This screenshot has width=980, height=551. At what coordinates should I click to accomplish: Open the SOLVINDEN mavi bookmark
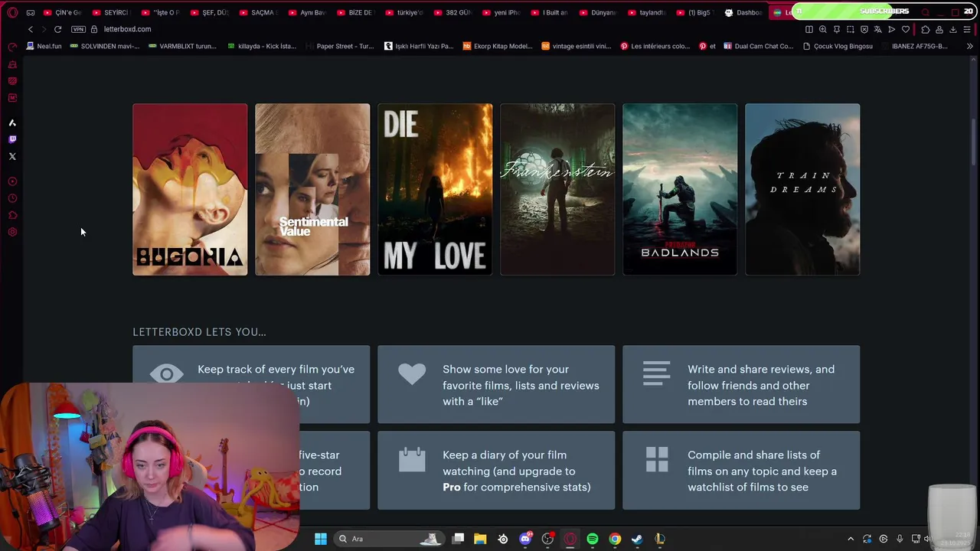pos(105,46)
